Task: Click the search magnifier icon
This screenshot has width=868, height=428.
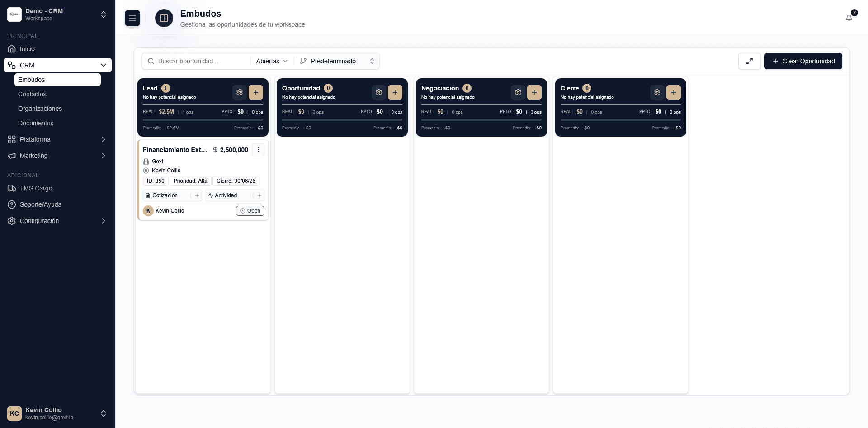Action: (x=151, y=61)
